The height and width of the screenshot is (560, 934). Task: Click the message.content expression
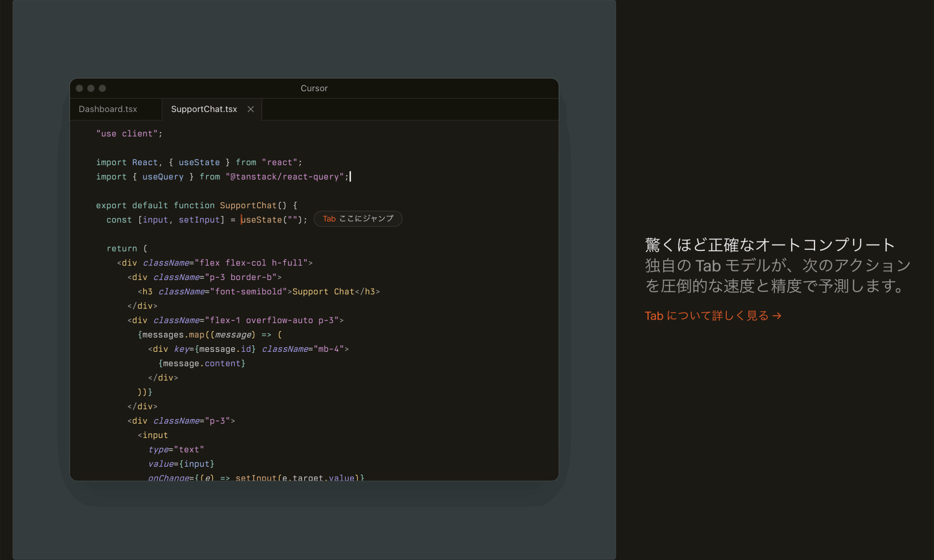202,363
